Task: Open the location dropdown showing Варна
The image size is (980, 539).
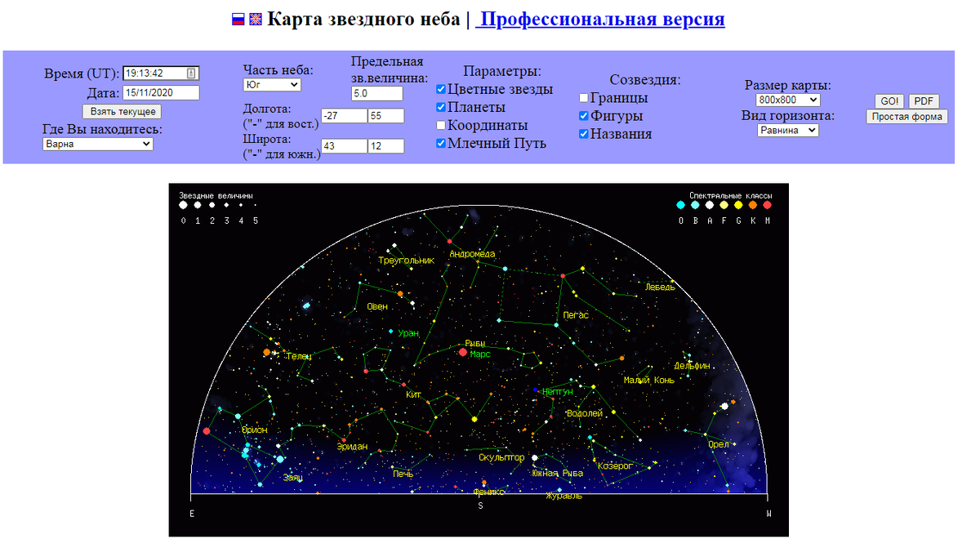Action: [x=97, y=143]
